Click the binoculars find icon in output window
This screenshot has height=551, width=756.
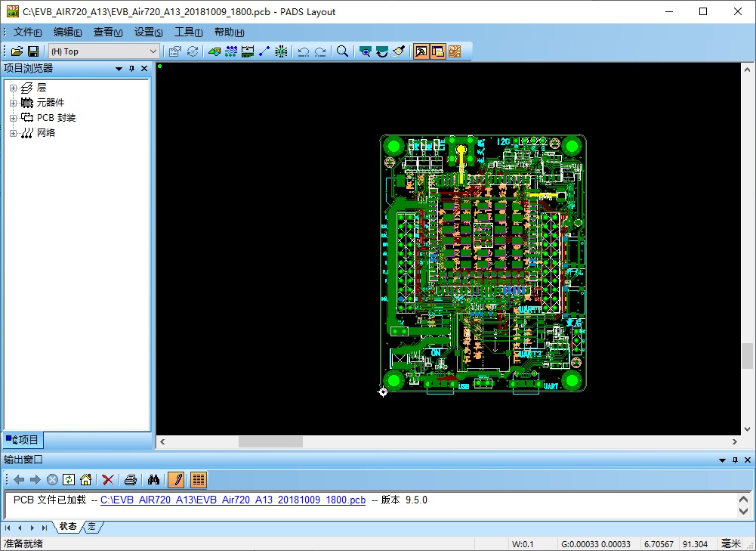(153, 479)
